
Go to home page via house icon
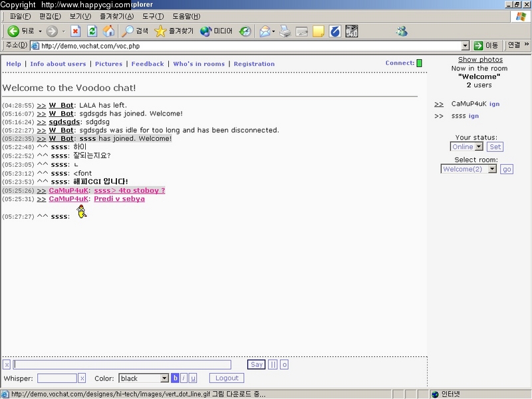coord(109,31)
